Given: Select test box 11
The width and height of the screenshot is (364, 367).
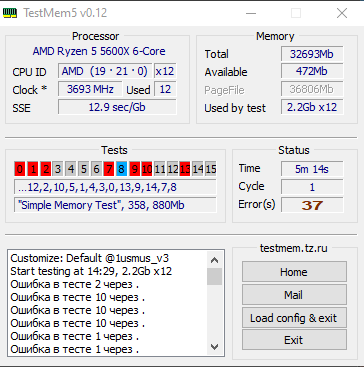Looking at the screenshot, I should coord(159,169).
